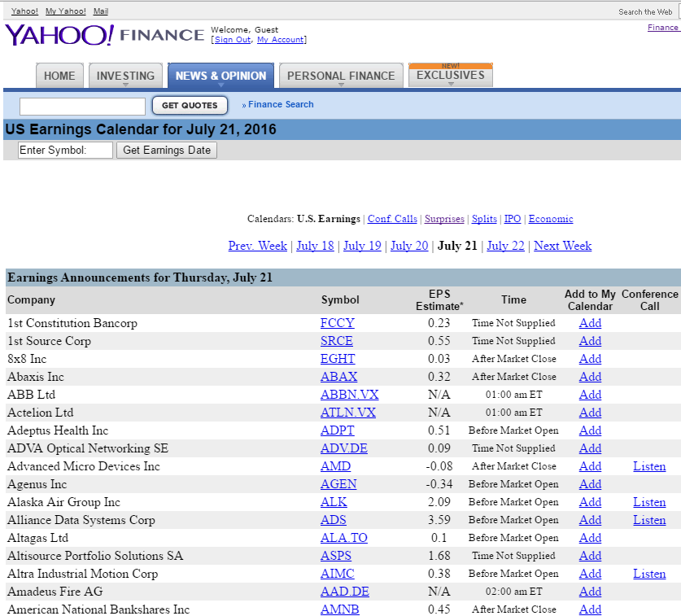This screenshot has height=616, width=681.
Task: Focus the Enter Symbol text box
Action: pyautogui.click(x=65, y=150)
